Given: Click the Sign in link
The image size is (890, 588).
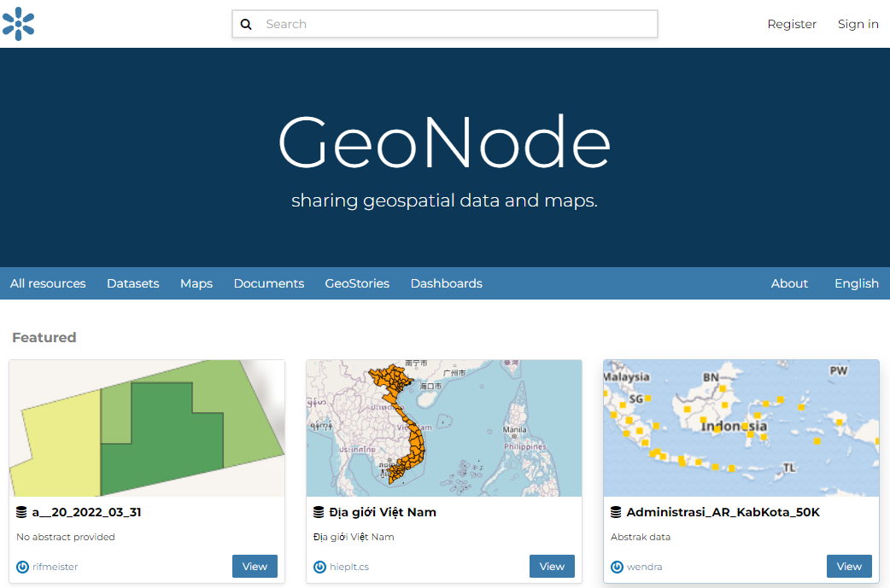Looking at the screenshot, I should click(x=858, y=24).
